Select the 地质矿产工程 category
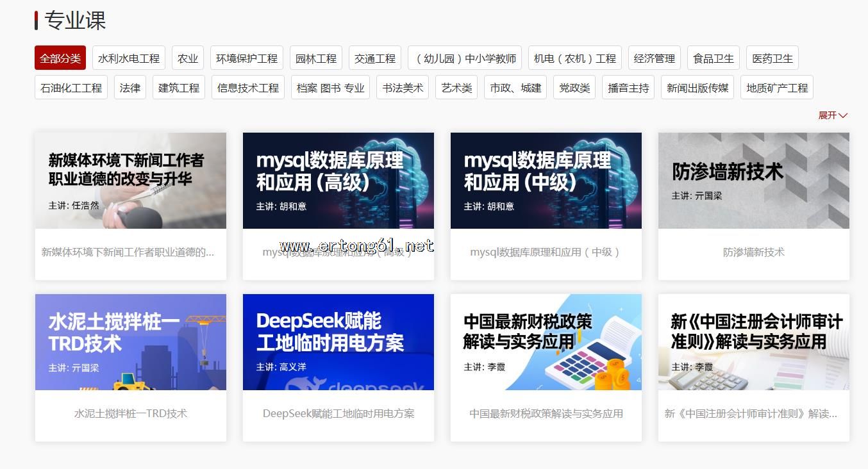The width and height of the screenshot is (868, 469). [776, 88]
